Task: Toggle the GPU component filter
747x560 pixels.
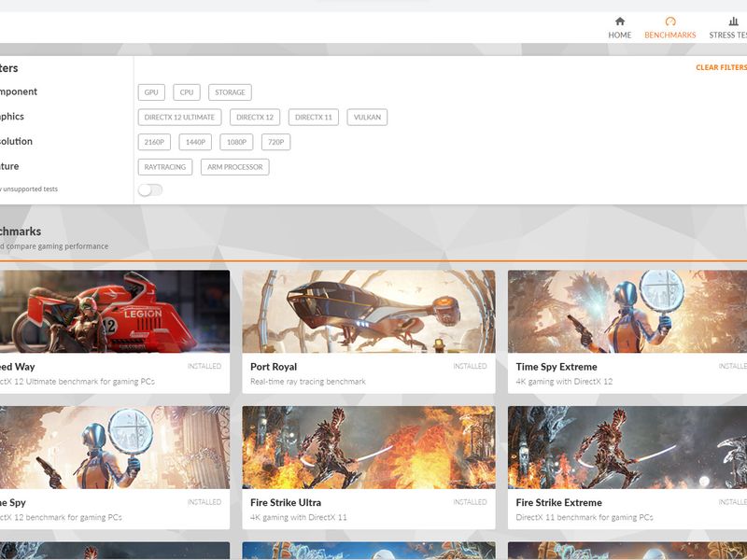Action: pos(151,92)
